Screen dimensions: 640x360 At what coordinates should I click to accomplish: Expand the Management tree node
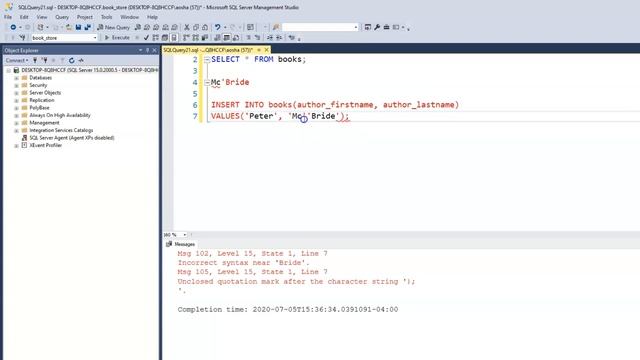click(16, 123)
